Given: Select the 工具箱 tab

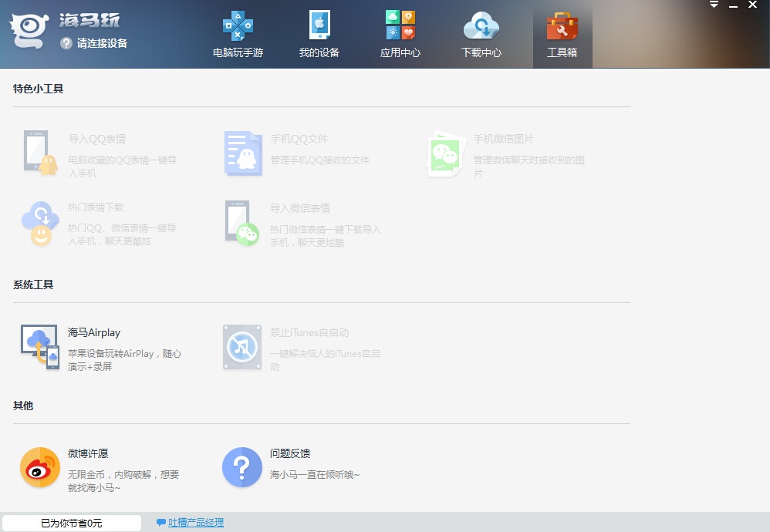Looking at the screenshot, I should tap(562, 35).
